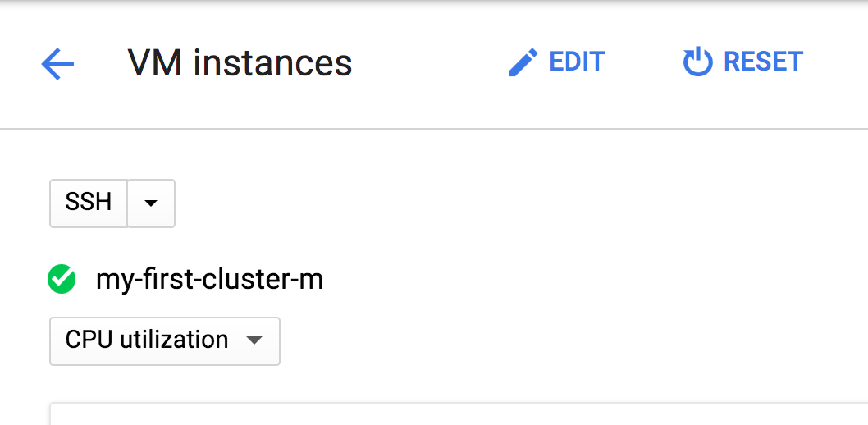
Task: Select the VM instances page title
Action: click(x=240, y=62)
